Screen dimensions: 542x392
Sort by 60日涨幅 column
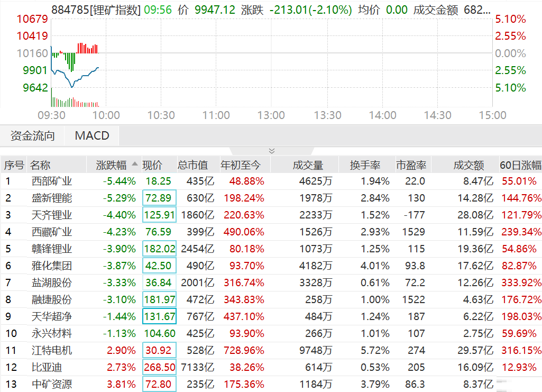(520, 165)
